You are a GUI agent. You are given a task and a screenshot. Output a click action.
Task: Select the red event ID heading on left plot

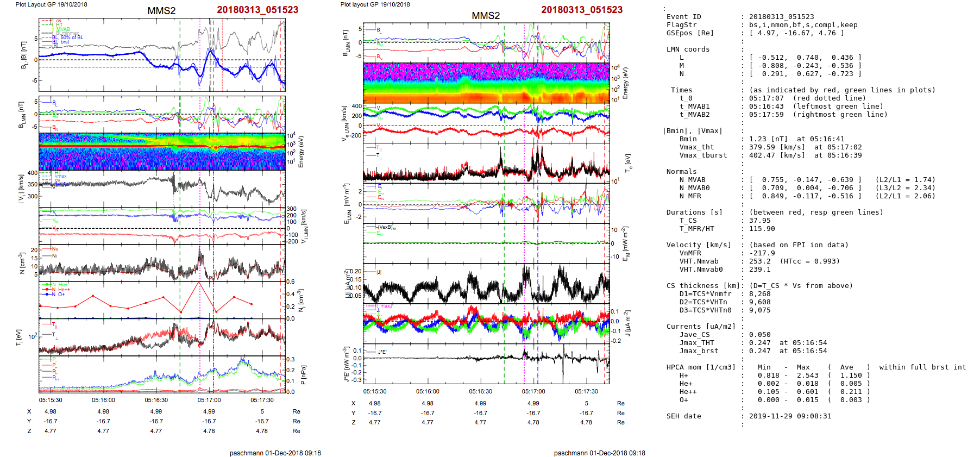pyautogui.click(x=257, y=10)
